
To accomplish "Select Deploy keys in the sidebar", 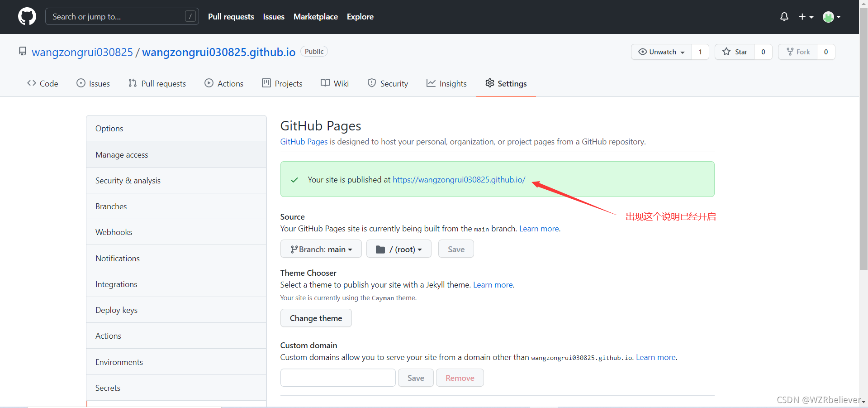I will pos(176,310).
